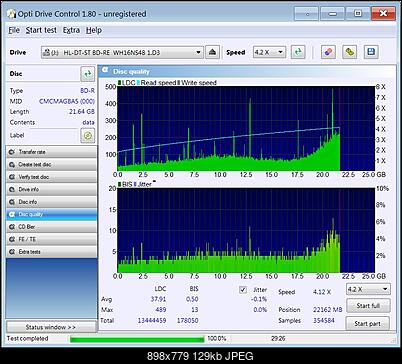Click the LDC green legend swatch
This screenshot has width=402, height=364.
(119, 82)
